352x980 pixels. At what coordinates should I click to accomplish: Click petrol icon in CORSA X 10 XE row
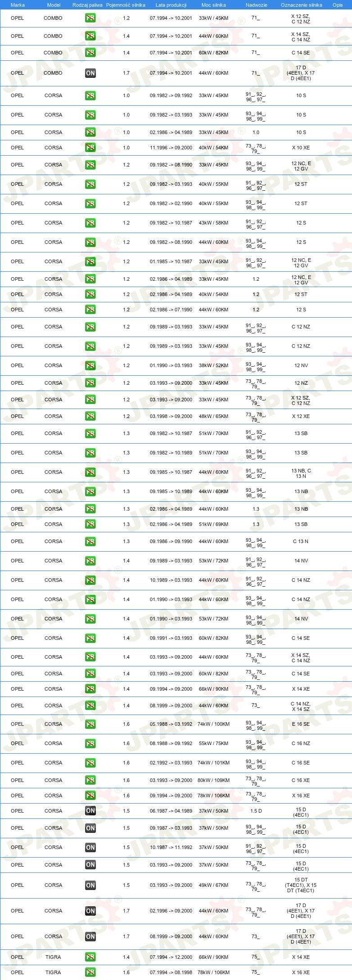click(x=90, y=148)
